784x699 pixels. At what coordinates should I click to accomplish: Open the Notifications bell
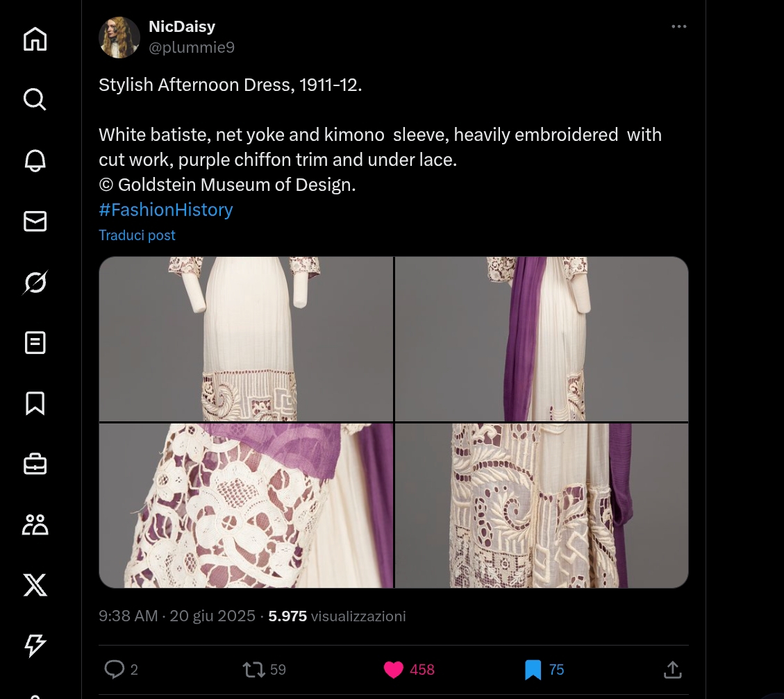pos(35,160)
